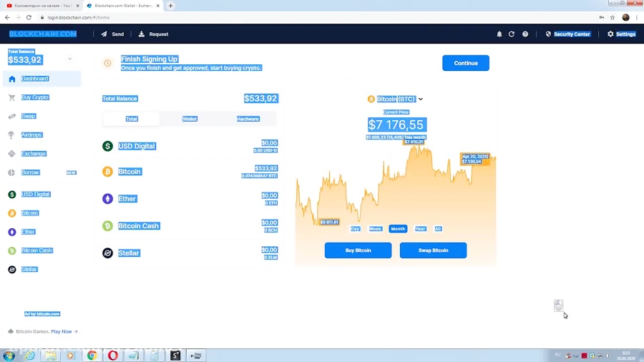
Task: Click the $7 176,55 current price
Action: [x=396, y=124]
